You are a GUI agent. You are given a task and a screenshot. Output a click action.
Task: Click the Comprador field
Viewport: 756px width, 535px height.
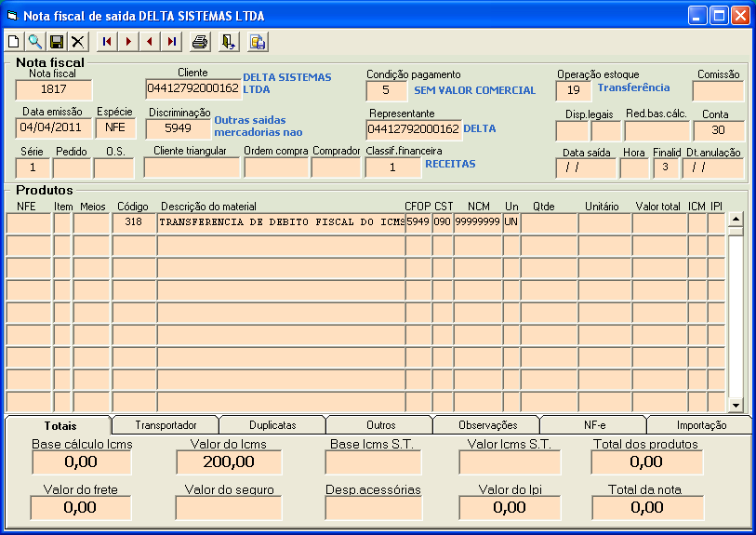click(336, 167)
